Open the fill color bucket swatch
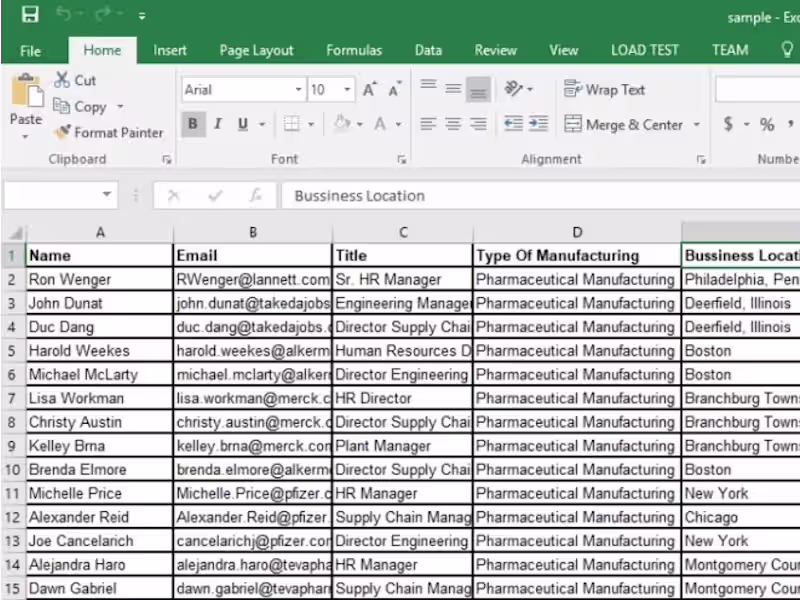Image resolution: width=800 pixels, height=600 pixels. point(342,123)
